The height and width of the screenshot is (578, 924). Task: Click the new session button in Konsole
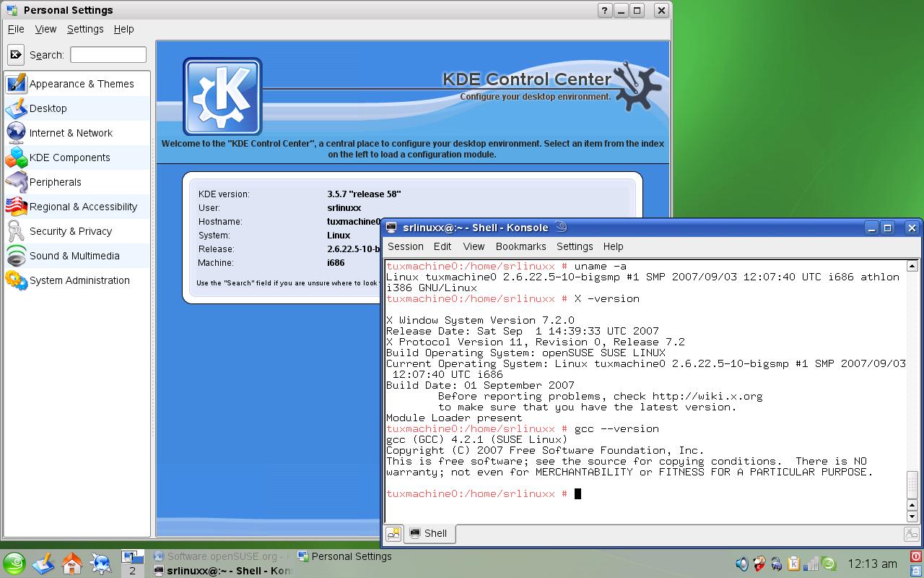click(393, 534)
